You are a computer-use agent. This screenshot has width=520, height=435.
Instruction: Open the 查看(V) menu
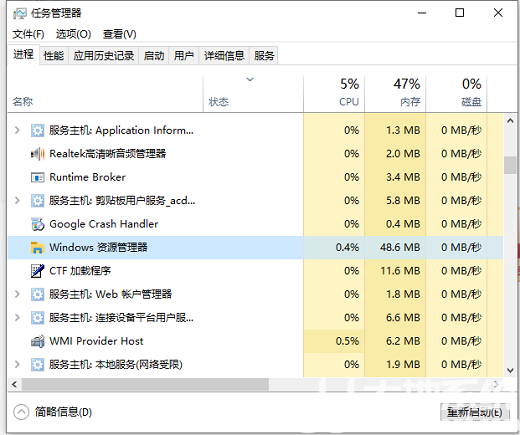coord(119,34)
